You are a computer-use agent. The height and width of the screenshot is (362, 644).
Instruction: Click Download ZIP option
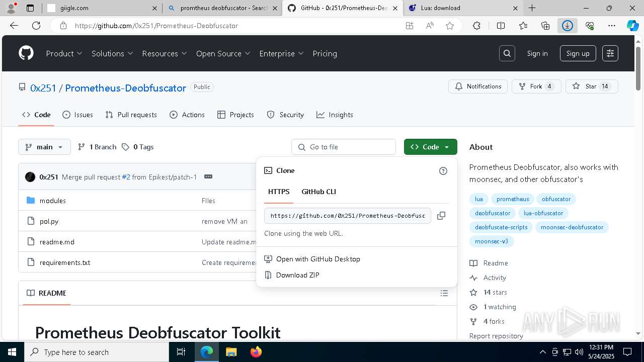click(297, 275)
